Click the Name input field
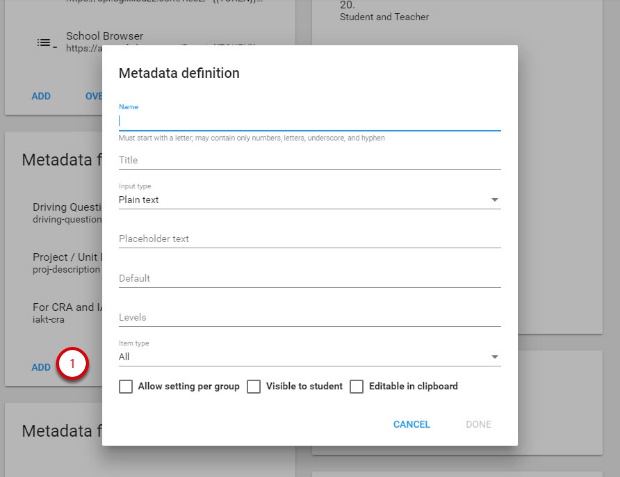 click(x=309, y=121)
